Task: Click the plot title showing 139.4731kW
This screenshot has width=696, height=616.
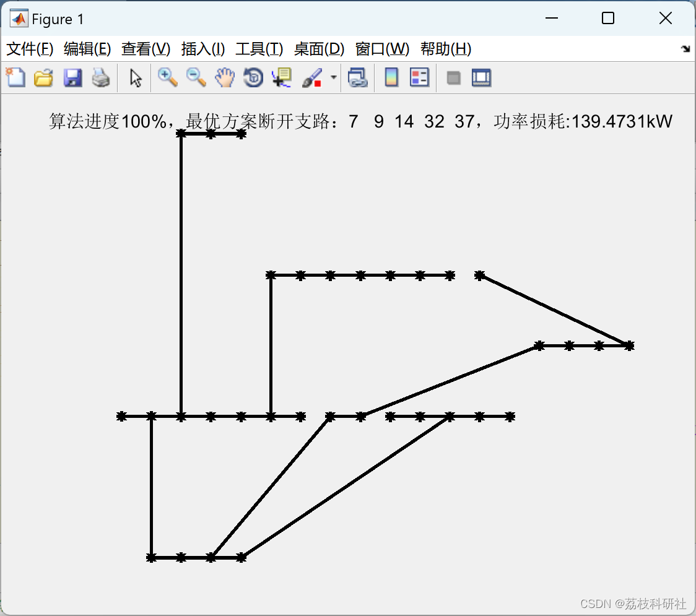Action: tap(360, 121)
